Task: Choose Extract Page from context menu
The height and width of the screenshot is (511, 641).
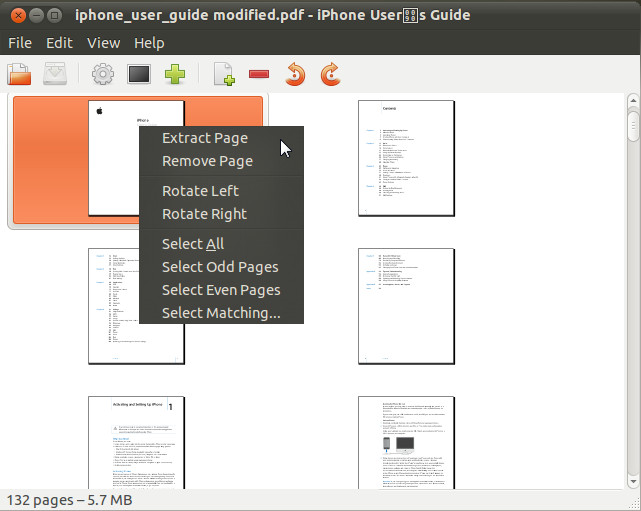Action: 221,138
